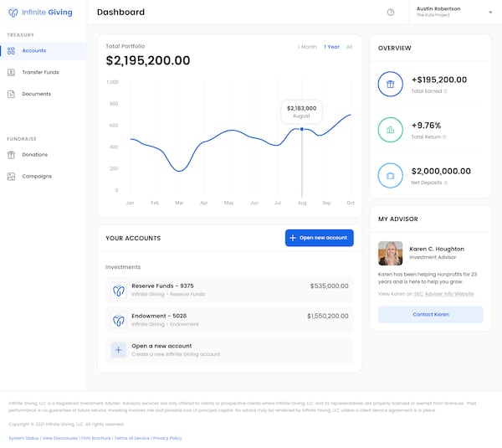502x448 pixels.
Task: Open Documents from the sidebar
Action: point(36,94)
